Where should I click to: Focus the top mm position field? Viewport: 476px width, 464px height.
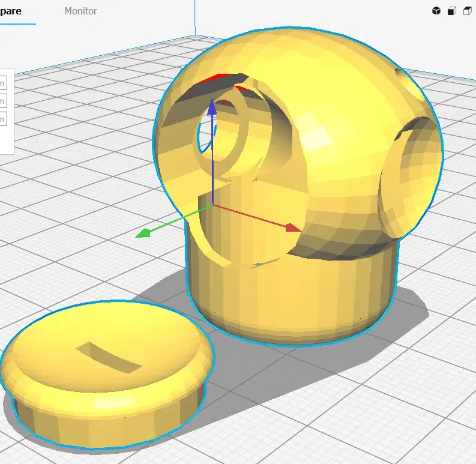[3, 83]
